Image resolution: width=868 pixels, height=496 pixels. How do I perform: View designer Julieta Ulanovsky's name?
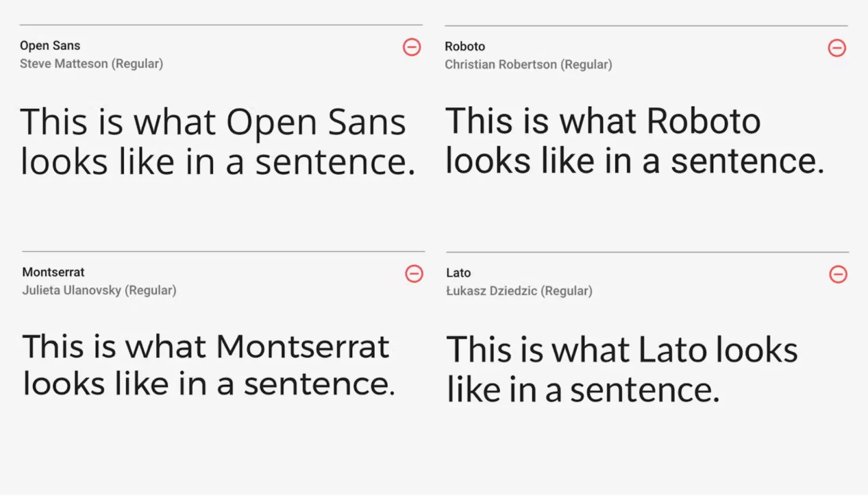coord(72,291)
